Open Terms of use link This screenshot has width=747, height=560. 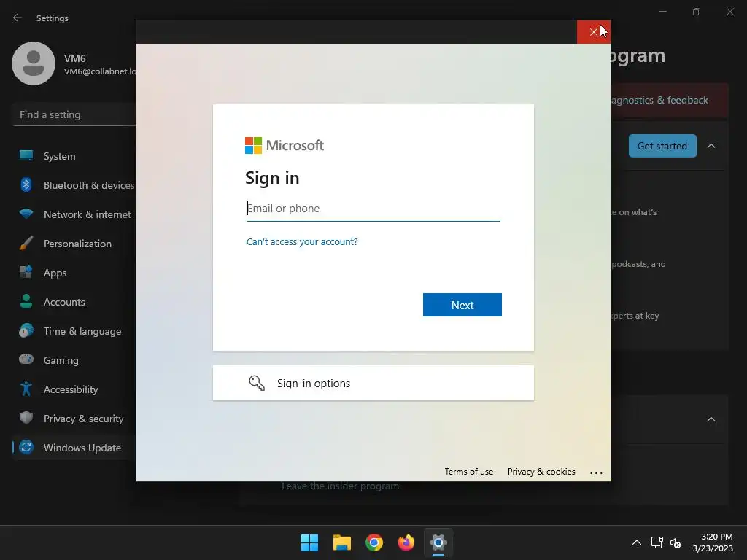point(469,472)
